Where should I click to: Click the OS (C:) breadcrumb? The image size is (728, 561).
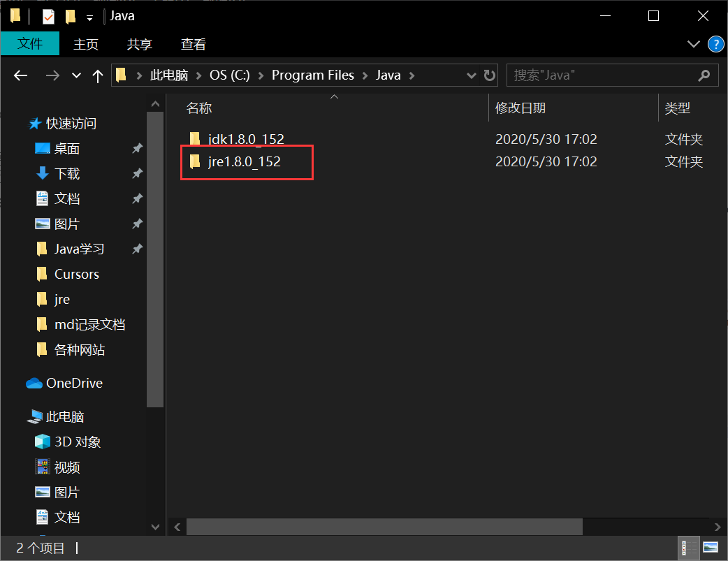[230, 75]
